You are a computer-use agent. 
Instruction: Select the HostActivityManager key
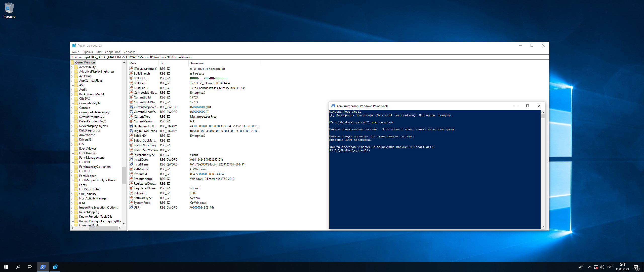93,198
